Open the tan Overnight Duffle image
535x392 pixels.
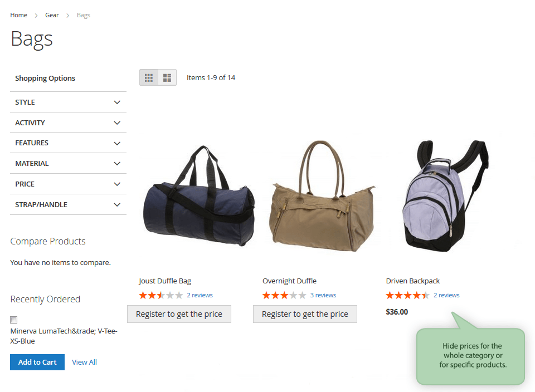point(323,195)
